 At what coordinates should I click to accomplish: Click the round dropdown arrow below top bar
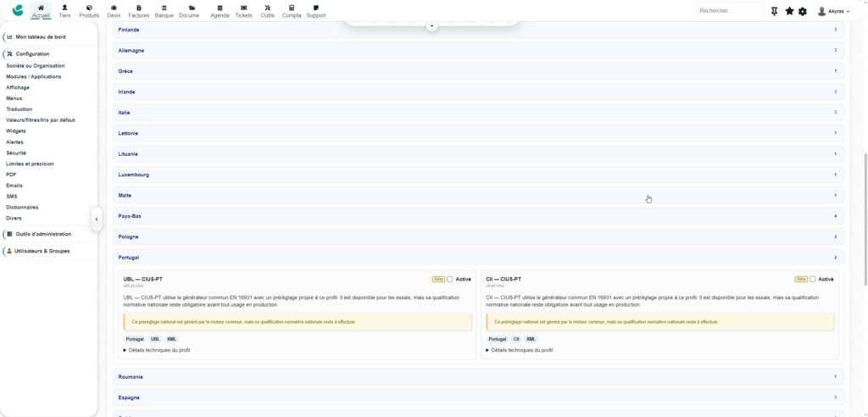tap(432, 26)
